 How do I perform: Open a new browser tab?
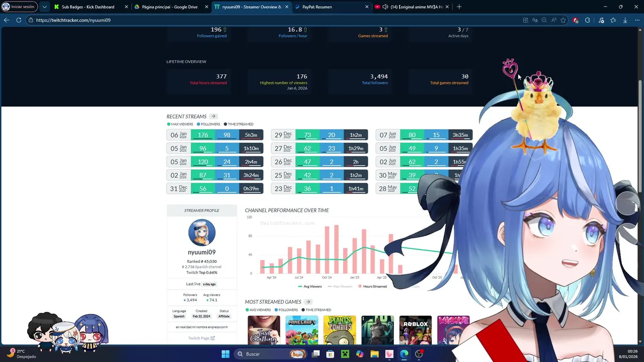click(459, 7)
